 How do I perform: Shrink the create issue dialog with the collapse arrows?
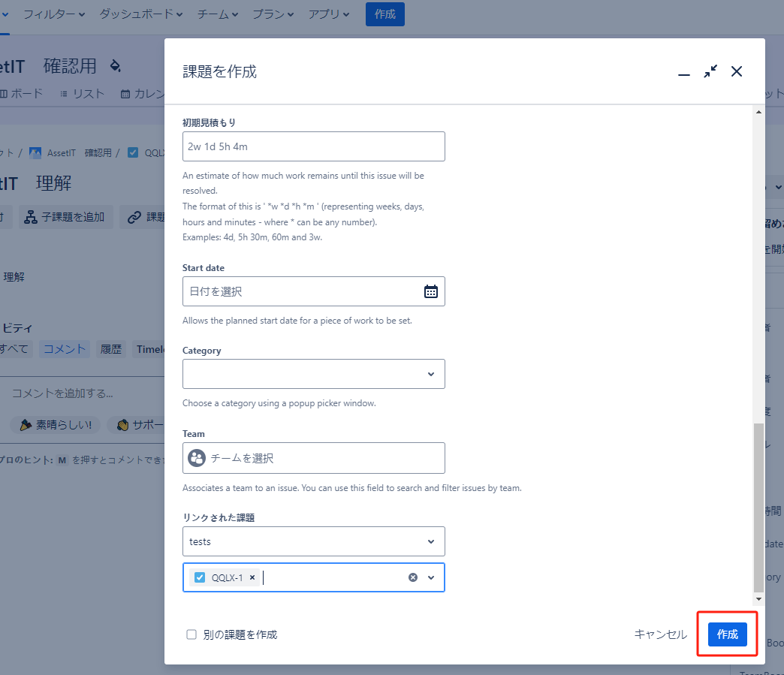[x=710, y=71]
